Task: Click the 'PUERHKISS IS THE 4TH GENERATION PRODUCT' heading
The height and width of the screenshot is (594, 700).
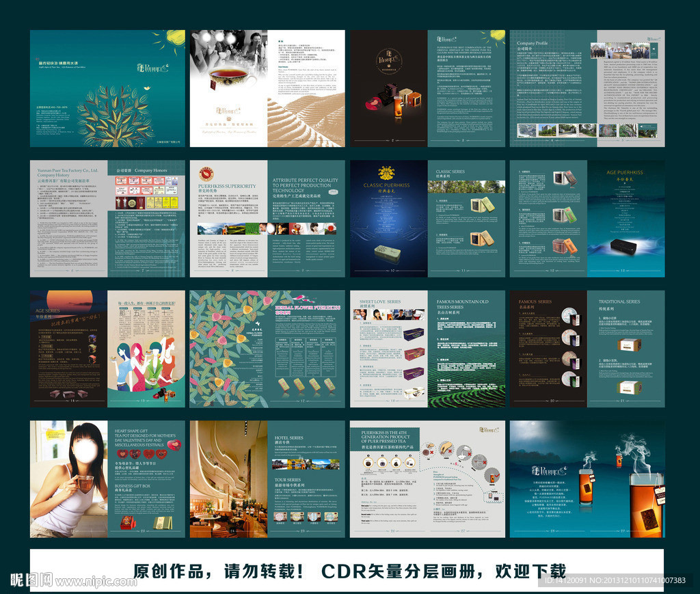Action: click(x=384, y=437)
